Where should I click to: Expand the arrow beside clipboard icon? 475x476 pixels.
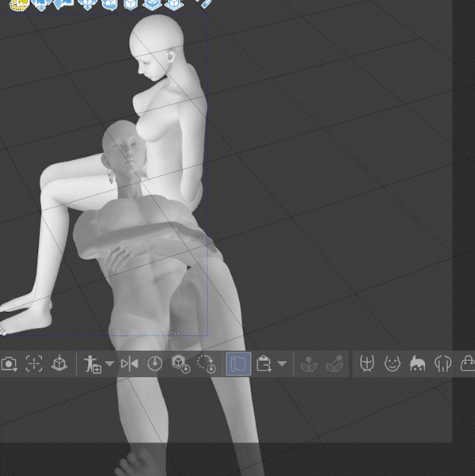tap(282, 364)
